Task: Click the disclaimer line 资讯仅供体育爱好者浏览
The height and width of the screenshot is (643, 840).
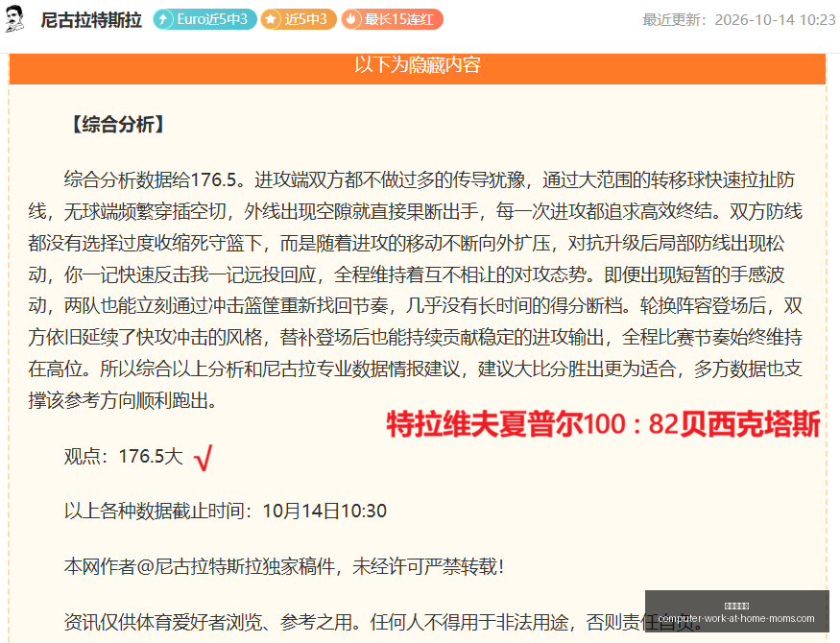Action: pos(382,622)
